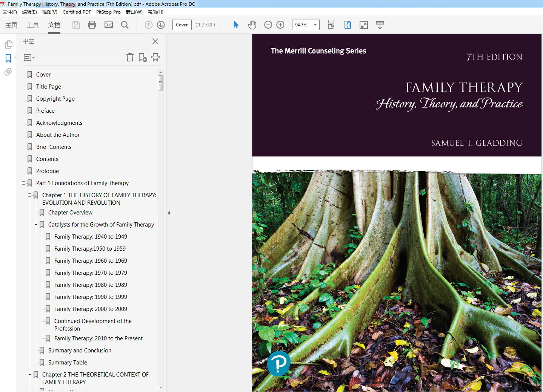Go to next page arrow
Screen dimensions: 543x392
point(161,25)
